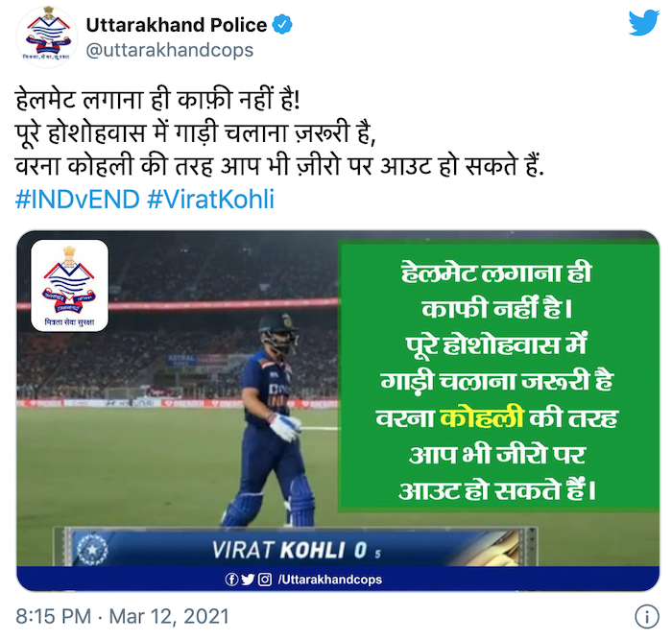Click the 8:15 PM Mar 12, 2021 timestamp
Image resolution: width=672 pixels, height=640 pixels.
(122, 616)
